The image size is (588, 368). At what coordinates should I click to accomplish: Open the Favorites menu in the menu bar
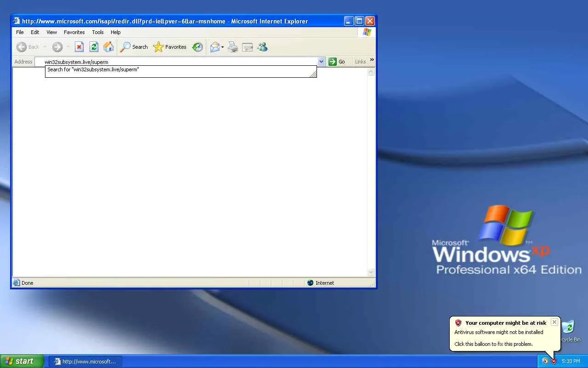(74, 32)
